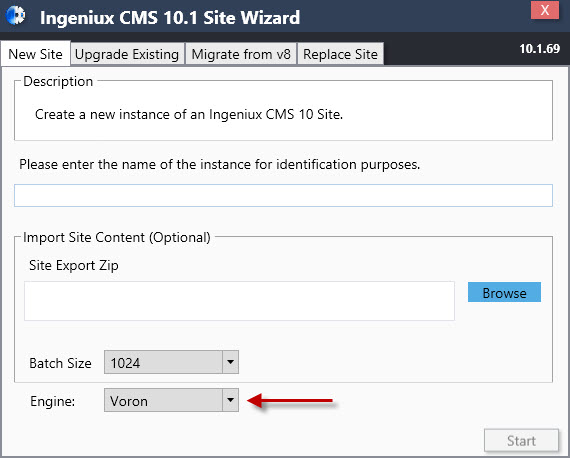This screenshot has height=458, width=570.
Task: Click the Ingeniux globe icon in title bar
Action: pos(16,16)
